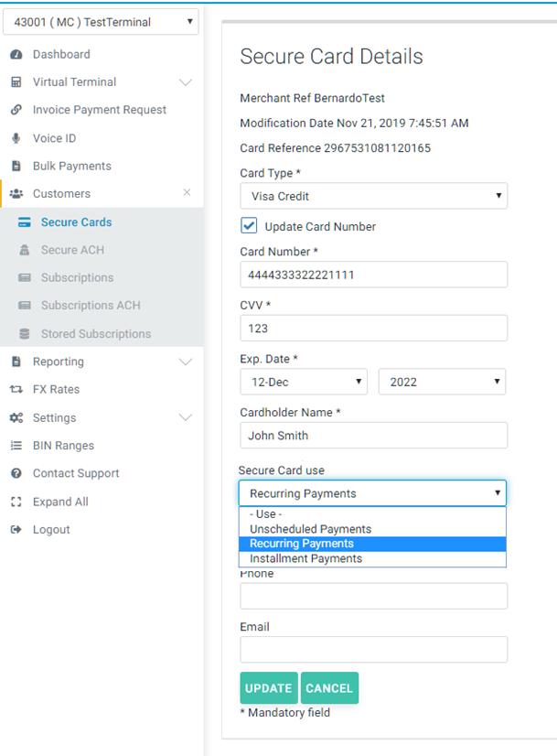This screenshot has height=756, width=557.
Task: Click the Dashboard gauge icon
Action: (16, 54)
